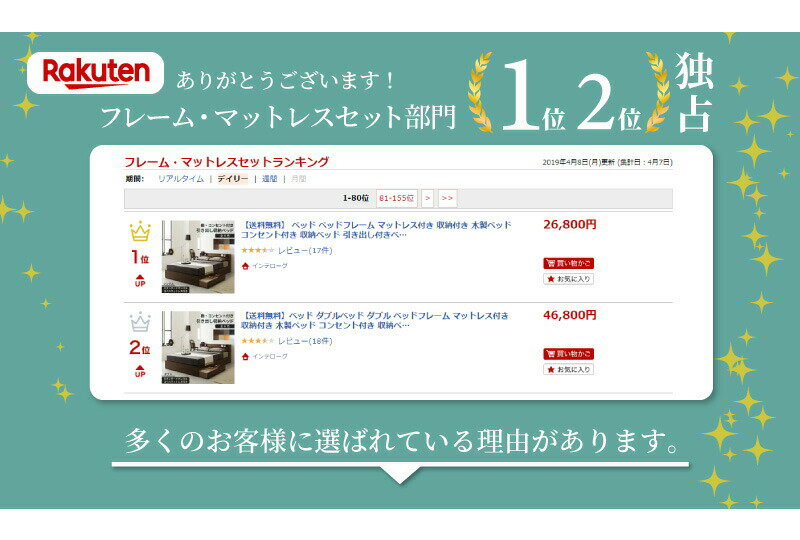The width and height of the screenshot is (800, 540).
Task: Click the red UP arrow under 2位
Action: click(x=140, y=372)
